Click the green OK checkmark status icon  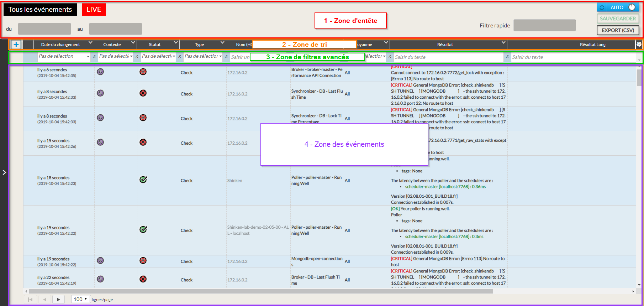pos(143,180)
